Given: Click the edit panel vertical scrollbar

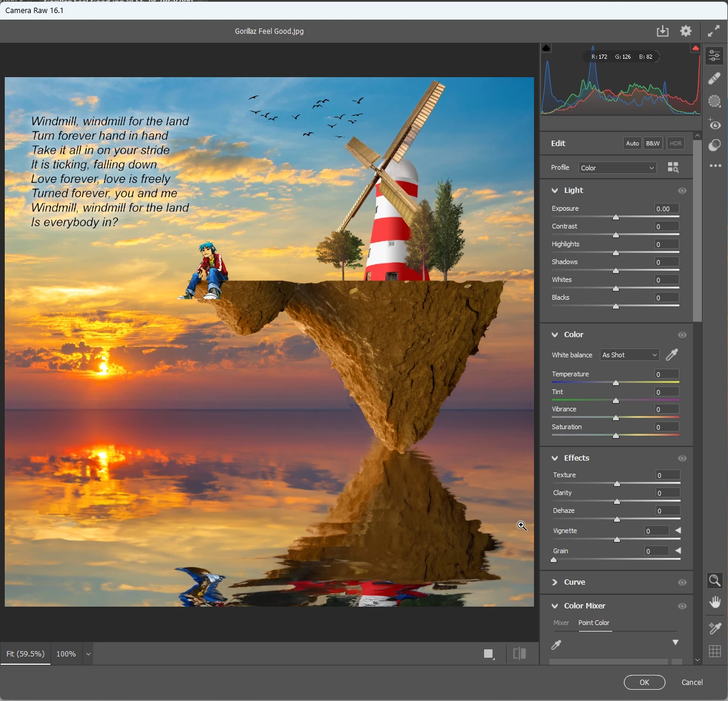Looking at the screenshot, I should coord(697,231).
